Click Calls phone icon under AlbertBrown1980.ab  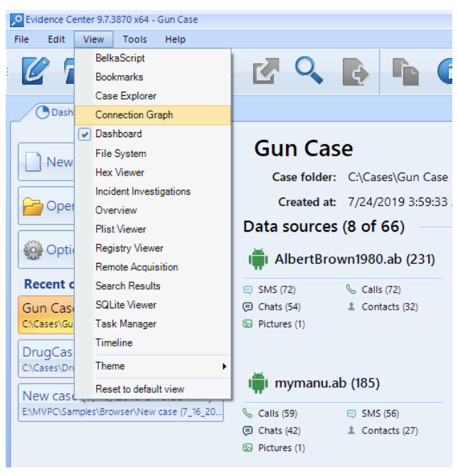click(351, 289)
